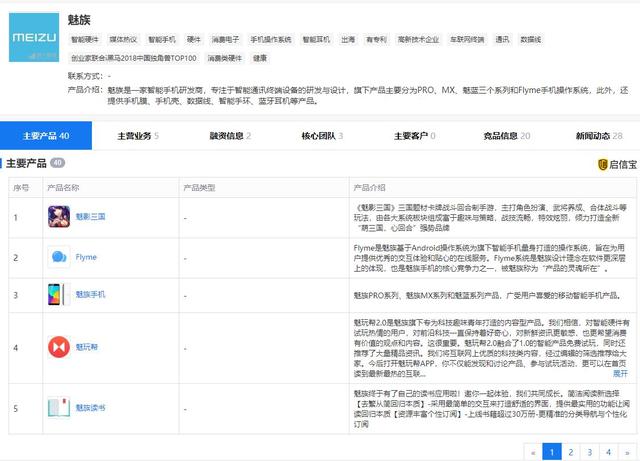Open the 魅玩帮 product link
This screenshot has width=640, height=461.
coord(87,347)
